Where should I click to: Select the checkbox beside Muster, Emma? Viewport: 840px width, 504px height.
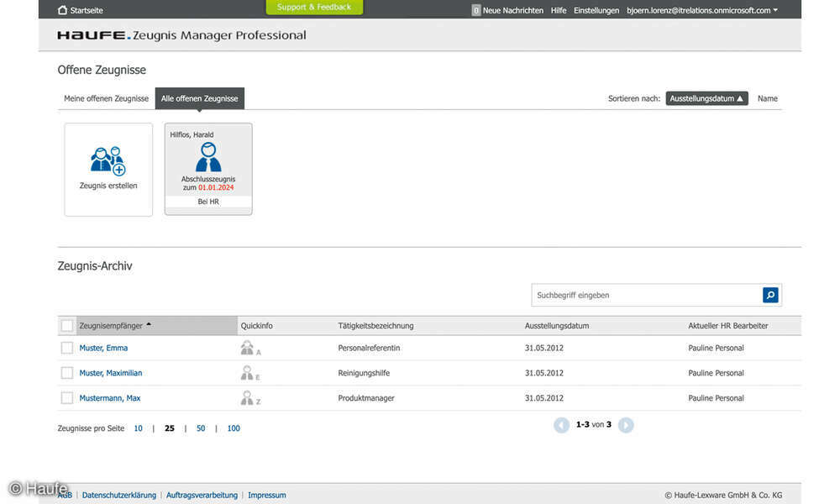pyautogui.click(x=67, y=347)
